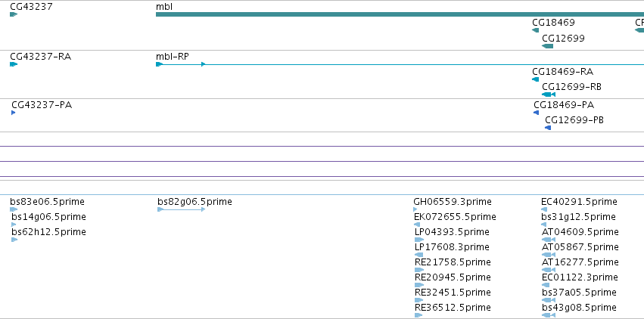Click the CG12699-PB protein glyph
This screenshot has height=319, width=644.
pos(547,128)
